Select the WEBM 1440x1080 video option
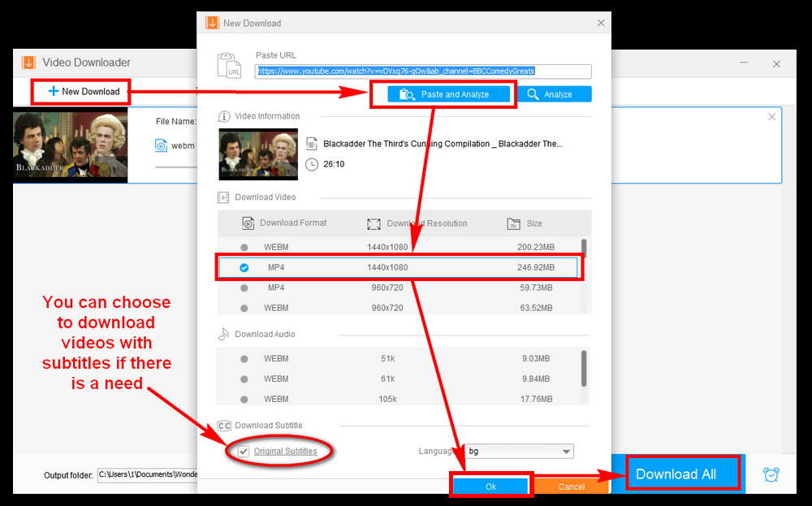Viewport: 812px width, 506px height. 244,247
